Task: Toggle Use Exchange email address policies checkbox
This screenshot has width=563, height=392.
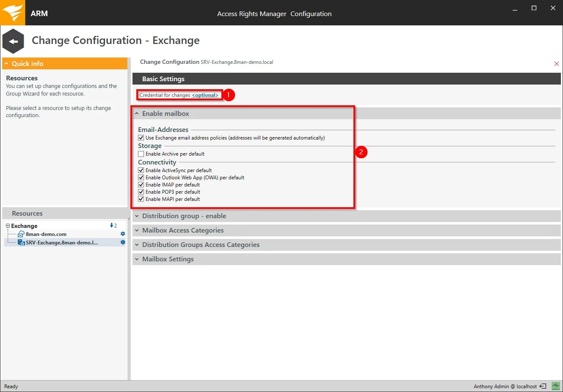Action: [141, 138]
